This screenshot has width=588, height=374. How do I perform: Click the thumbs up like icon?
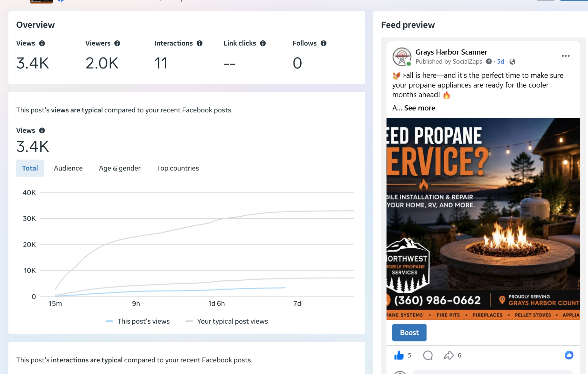pos(399,355)
